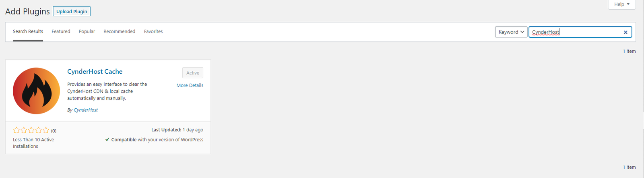Image resolution: width=644 pixels, height=178 pixels.
Task: Click the green Compatible checkmark icon
Action: click(107, 140)
